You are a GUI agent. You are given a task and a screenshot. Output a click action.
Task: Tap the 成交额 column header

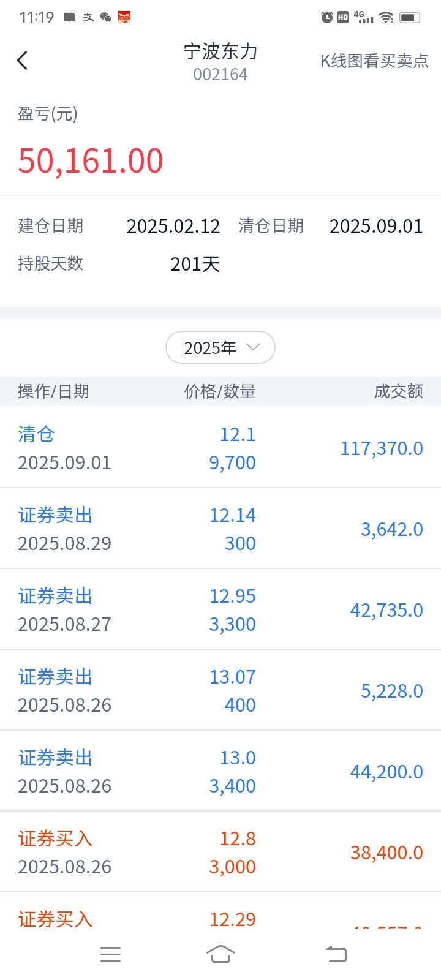tap(398, 391)
